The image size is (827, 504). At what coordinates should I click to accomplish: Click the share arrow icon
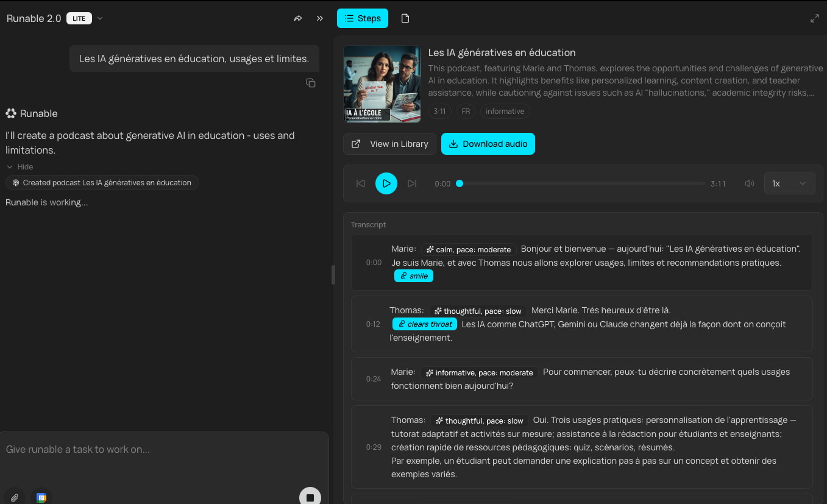298,18
